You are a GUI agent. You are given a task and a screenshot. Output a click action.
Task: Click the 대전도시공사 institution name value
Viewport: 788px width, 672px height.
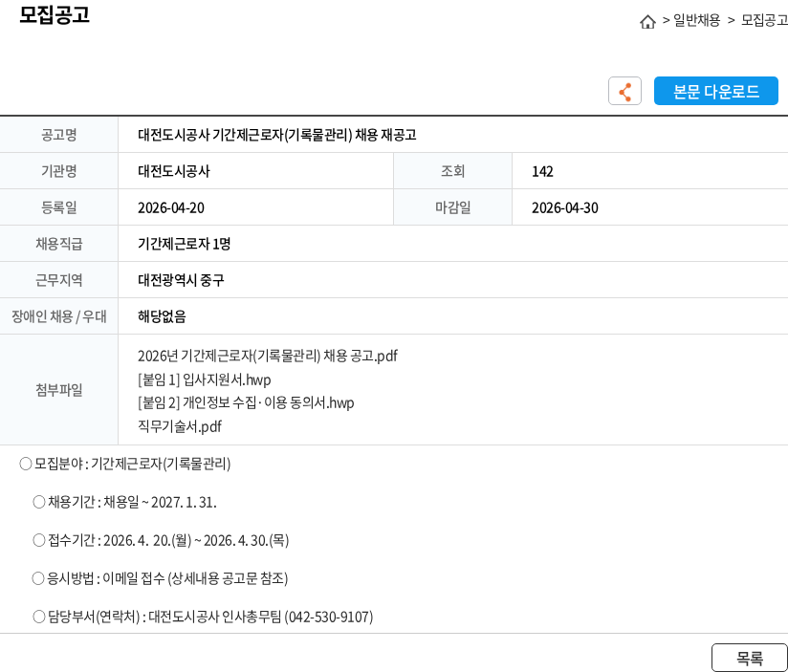[x=174, y=171]
